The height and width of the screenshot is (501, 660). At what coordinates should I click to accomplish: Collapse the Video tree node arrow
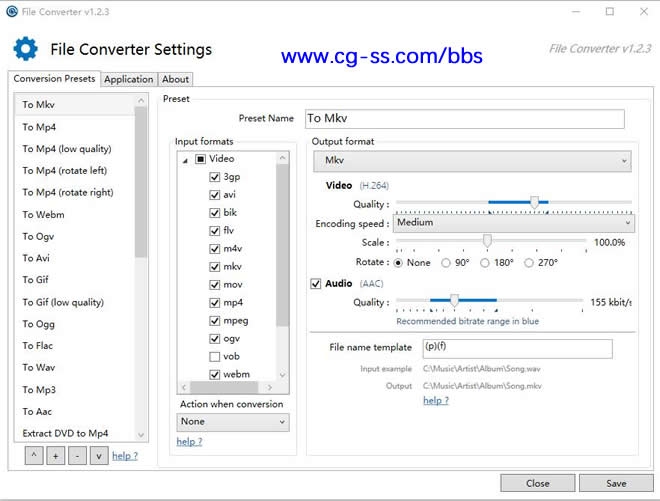tap(185, 160)
